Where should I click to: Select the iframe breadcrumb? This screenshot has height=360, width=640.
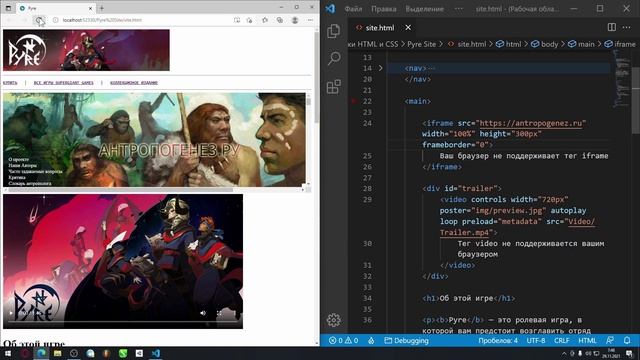click(620, 44)
